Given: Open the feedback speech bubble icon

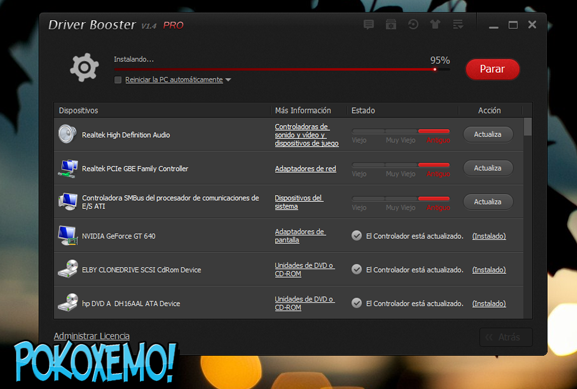Looking at the screenshot, I should pyautogui.click(x=368, y=25).
